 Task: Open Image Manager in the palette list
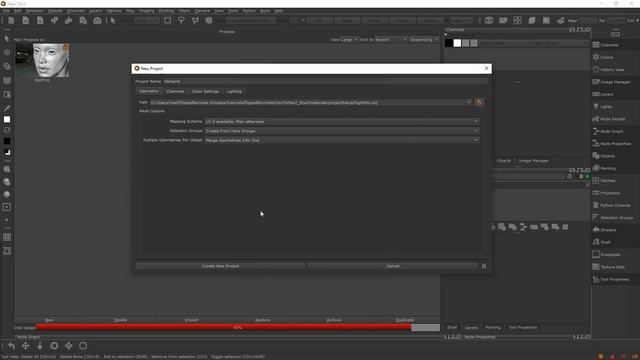(x=611, y=82)
